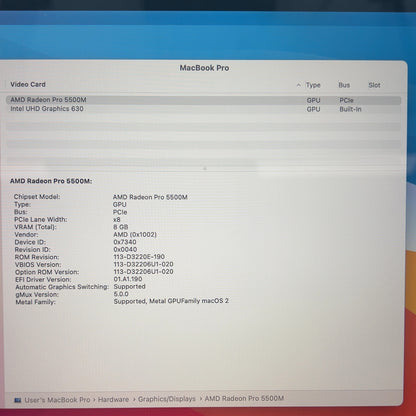Click the Option ROM Version label
Image resolution: width=416 pixels, height=416 pixels.
click(x=47, y=272)
